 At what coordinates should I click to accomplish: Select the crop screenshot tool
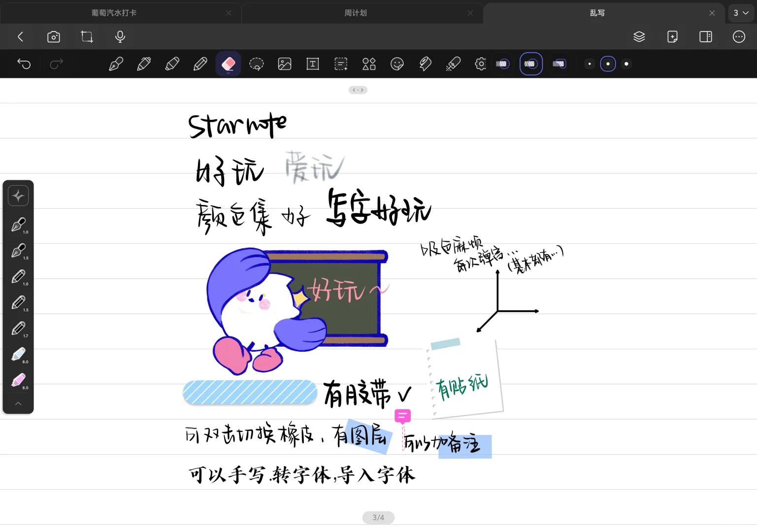click(87, 36)
